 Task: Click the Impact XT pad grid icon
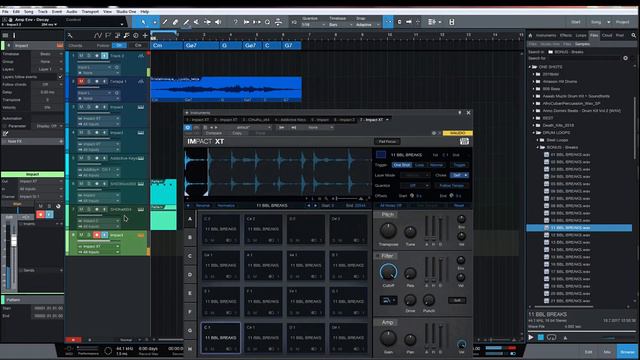tap(464, 141)
